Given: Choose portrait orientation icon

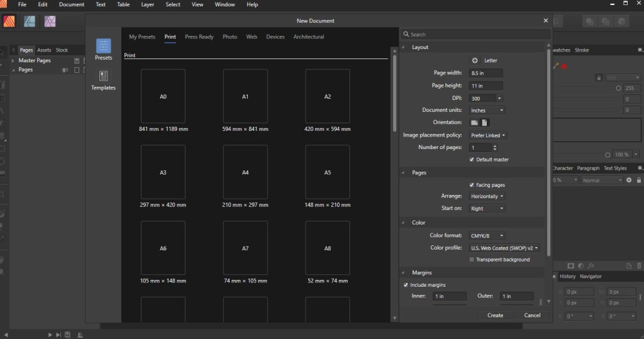Looking at the screenshot, I should point(484,123).
